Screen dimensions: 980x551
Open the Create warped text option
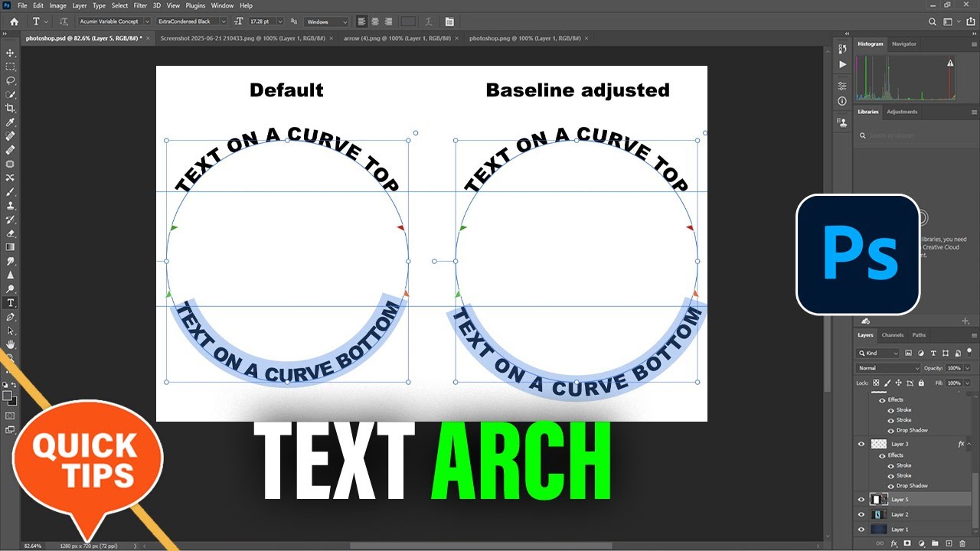[x=429, y=21]
